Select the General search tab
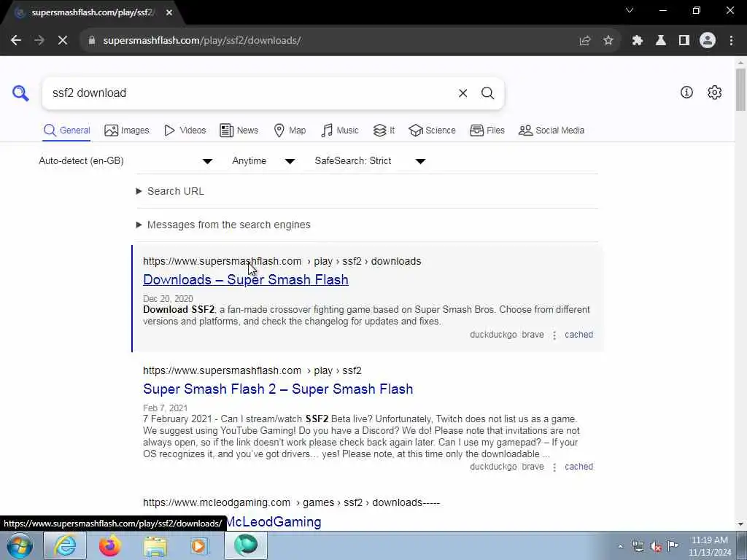The image size is (747, 560). coord(66,131)
